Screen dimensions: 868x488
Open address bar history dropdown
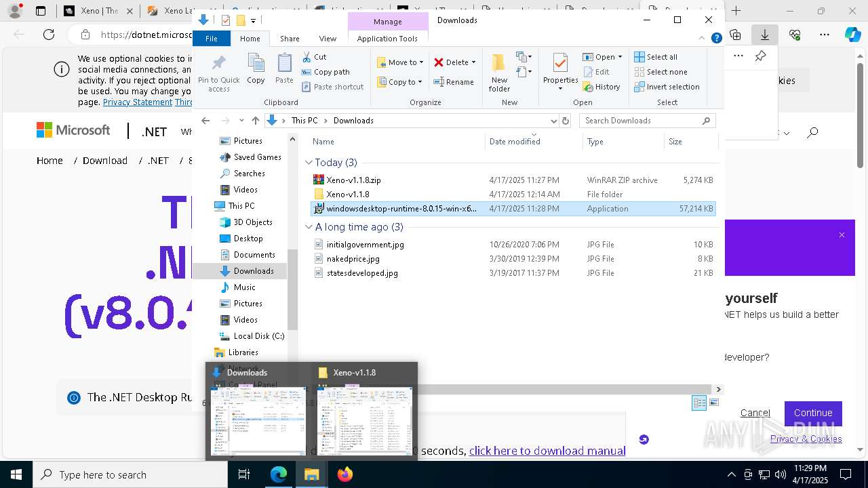coord(553,121)
